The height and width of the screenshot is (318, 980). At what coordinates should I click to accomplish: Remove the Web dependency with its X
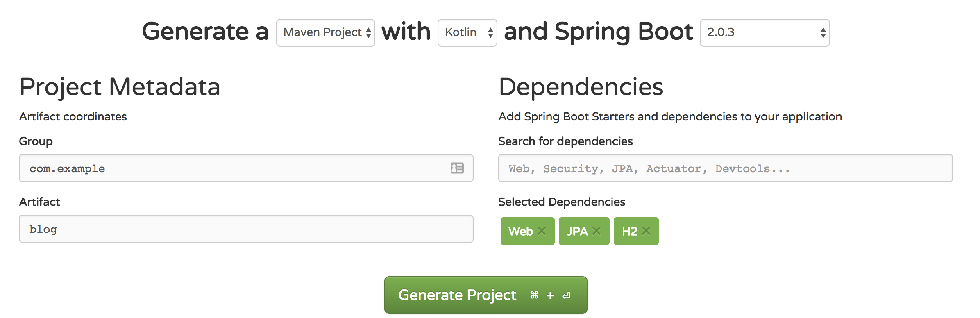coord(542,231)
